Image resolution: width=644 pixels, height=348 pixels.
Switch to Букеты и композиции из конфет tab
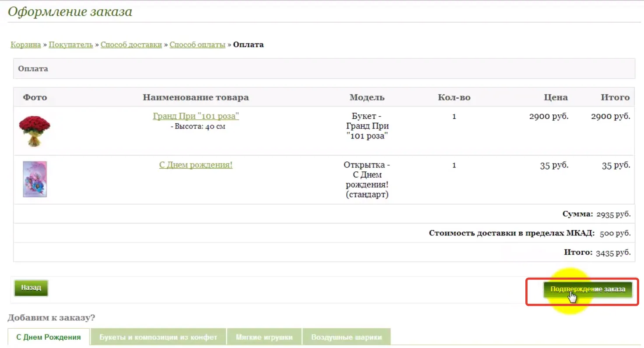click(158, 337)
